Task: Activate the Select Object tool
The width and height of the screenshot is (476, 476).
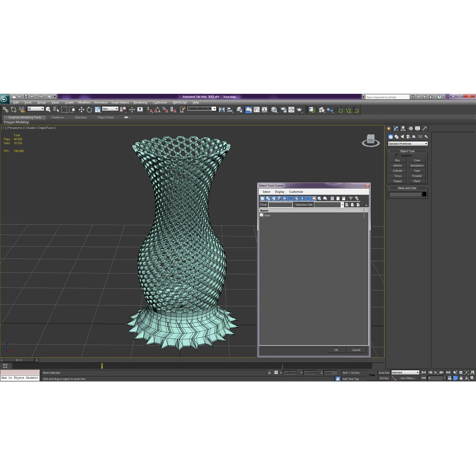Action: [48, 110]
